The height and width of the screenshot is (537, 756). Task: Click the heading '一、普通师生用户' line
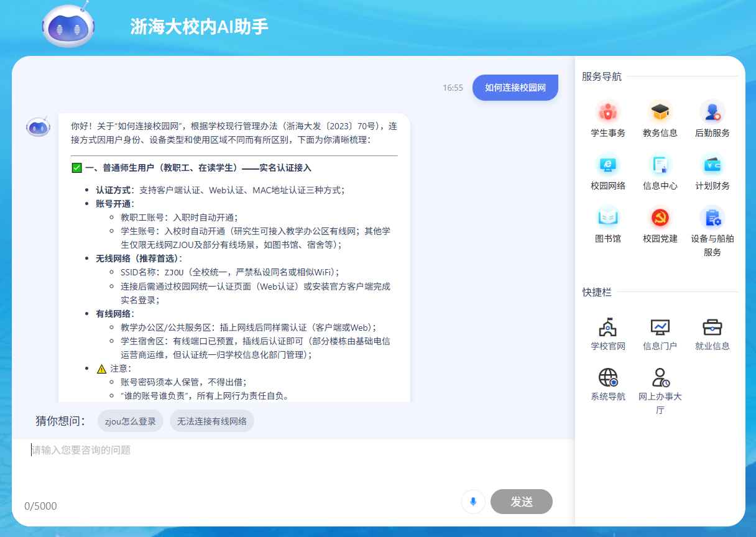tap(198, 168)
